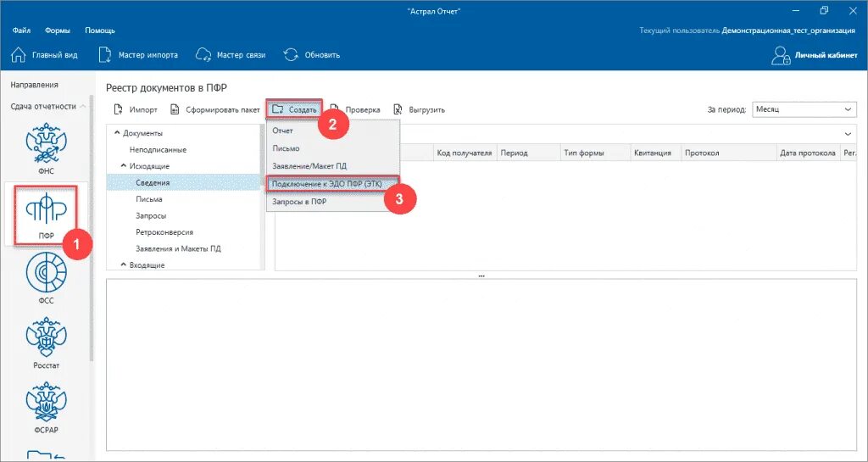This screenshot has height=462, width=868.
Task: Click the Создать toolbar button
Action: point(294,109)
